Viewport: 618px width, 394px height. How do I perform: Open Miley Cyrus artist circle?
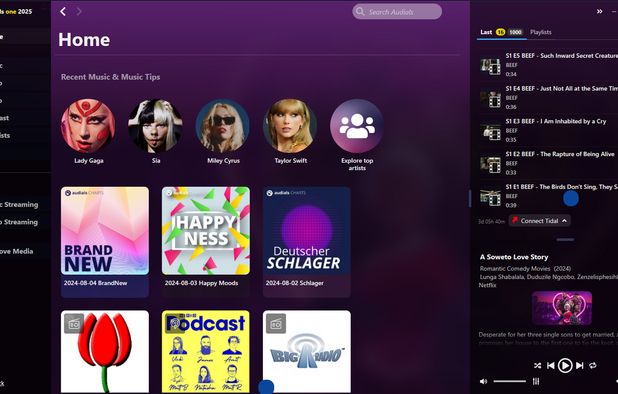(x=223, y=126)
